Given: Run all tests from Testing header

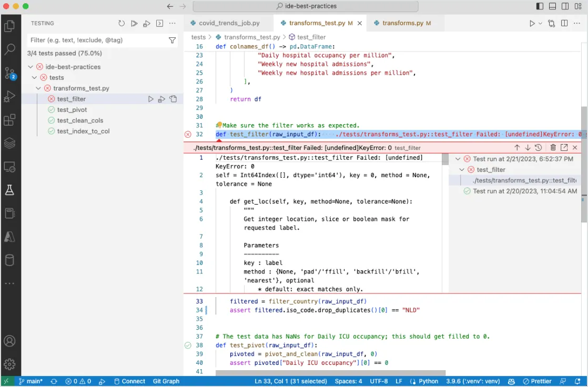Looking at the screenshot, I should click(134, 24).
